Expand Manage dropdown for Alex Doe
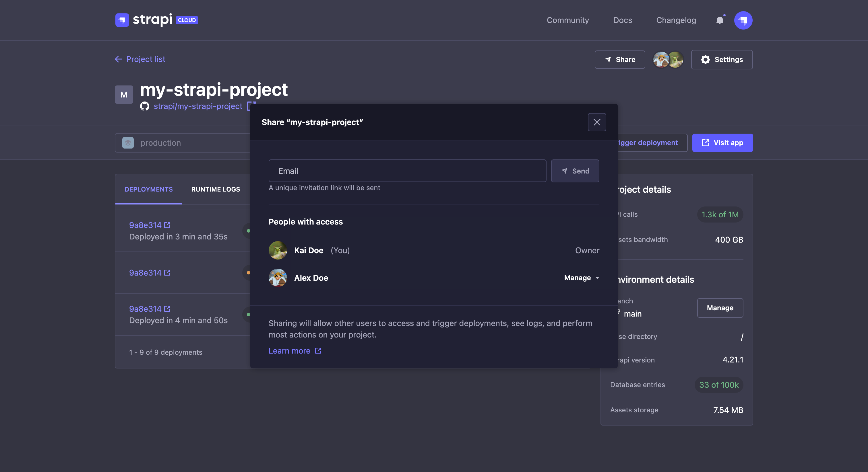 (x=581, y=278)
